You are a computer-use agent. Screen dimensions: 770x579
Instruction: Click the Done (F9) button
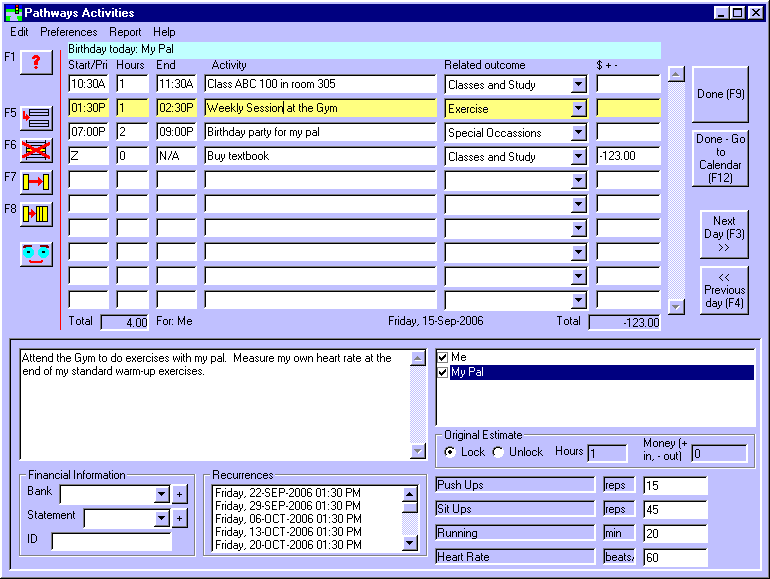[720, 94]
